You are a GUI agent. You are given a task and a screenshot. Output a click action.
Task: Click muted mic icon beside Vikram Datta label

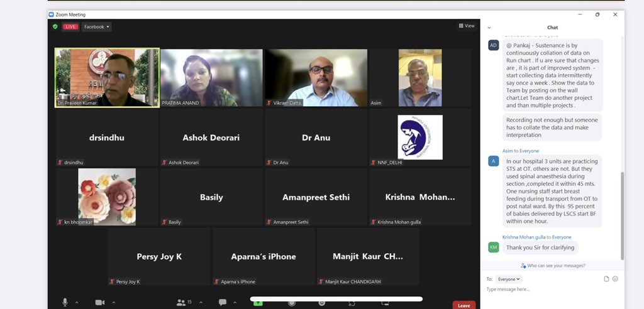tap(269, 103)
